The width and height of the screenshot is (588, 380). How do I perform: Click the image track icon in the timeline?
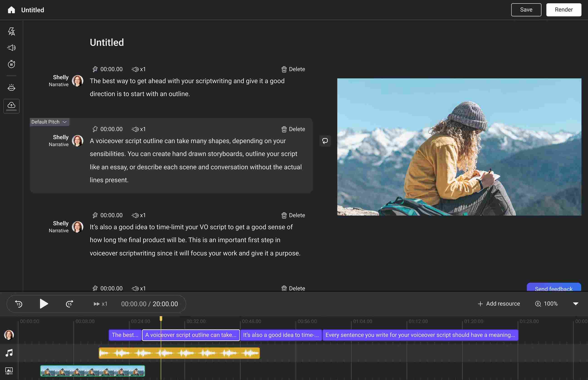tap(9, 371)
